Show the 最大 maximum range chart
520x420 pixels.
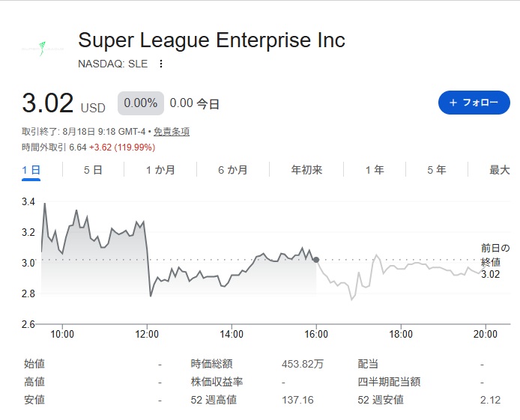[500, 170]
